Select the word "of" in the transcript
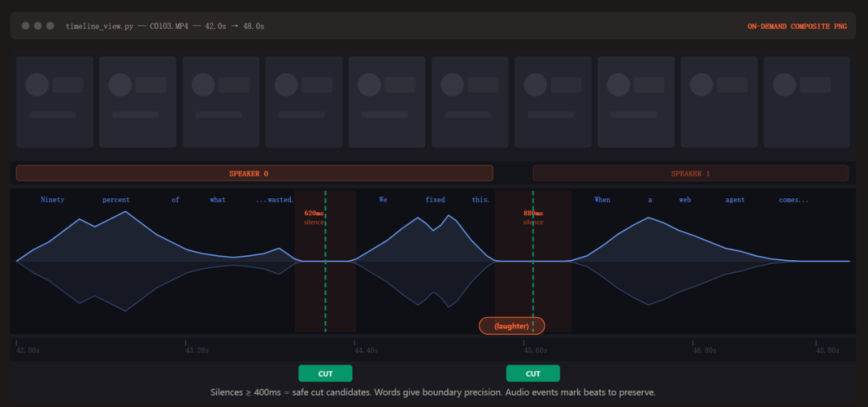Viewport: 868px width, 407px height. tap(175, 200)
